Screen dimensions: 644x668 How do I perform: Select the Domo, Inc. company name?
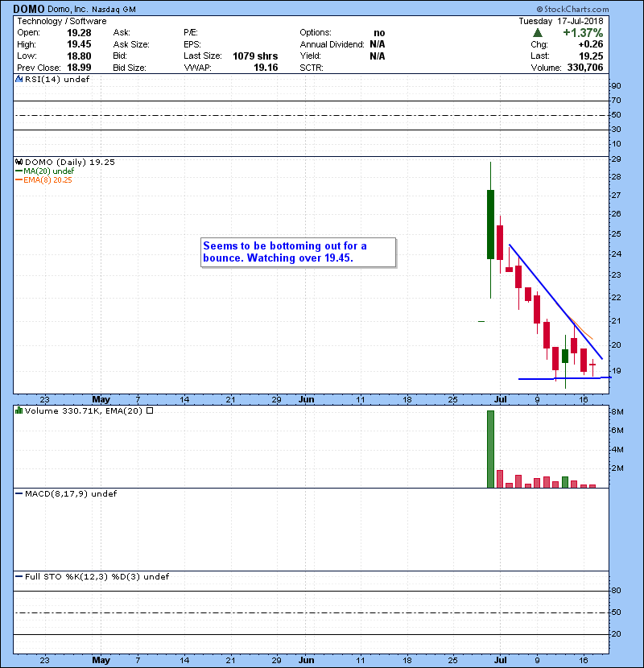click(68, 10)
